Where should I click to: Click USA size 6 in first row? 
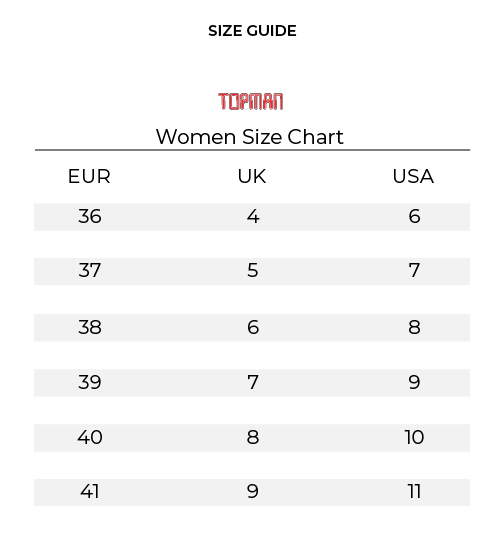click(x=414, y=216)
